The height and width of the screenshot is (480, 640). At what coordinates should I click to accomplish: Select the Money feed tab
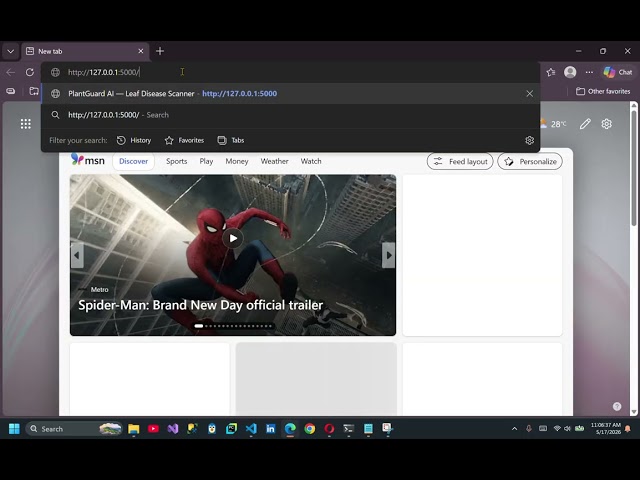click(x=237, y=161)
